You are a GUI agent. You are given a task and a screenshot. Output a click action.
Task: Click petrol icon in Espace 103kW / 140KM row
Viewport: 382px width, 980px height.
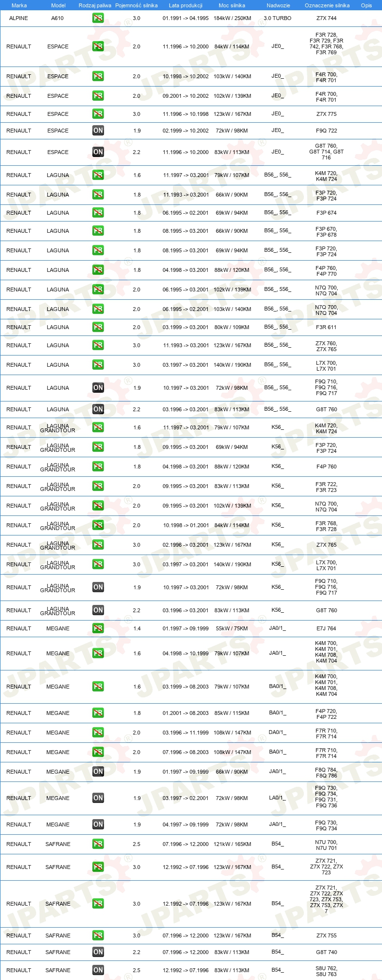tap(98, 76)
